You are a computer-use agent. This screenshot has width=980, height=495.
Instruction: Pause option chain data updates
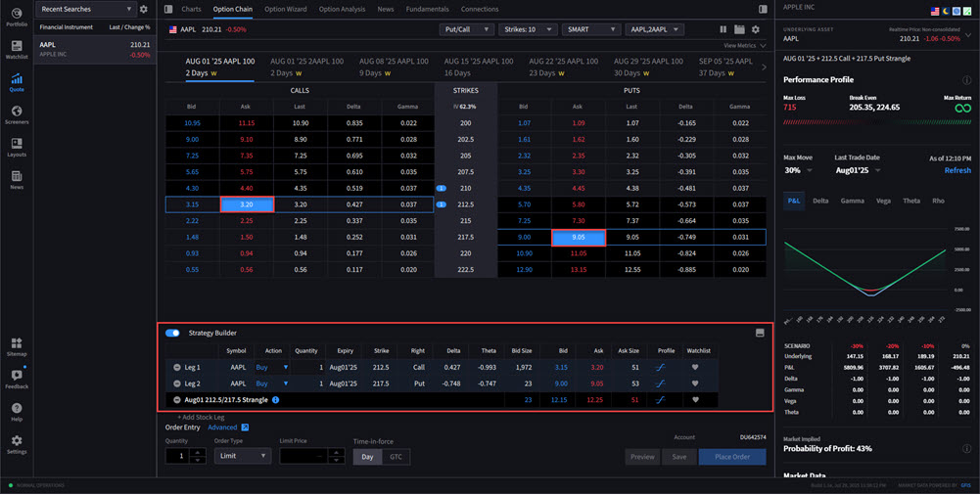click(x=723, y=29)
